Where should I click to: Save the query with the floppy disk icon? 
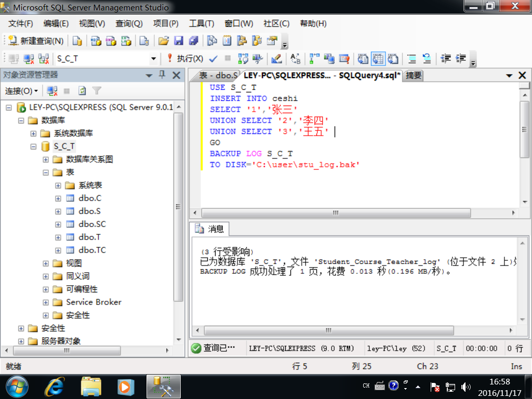(x=179, y=41)
